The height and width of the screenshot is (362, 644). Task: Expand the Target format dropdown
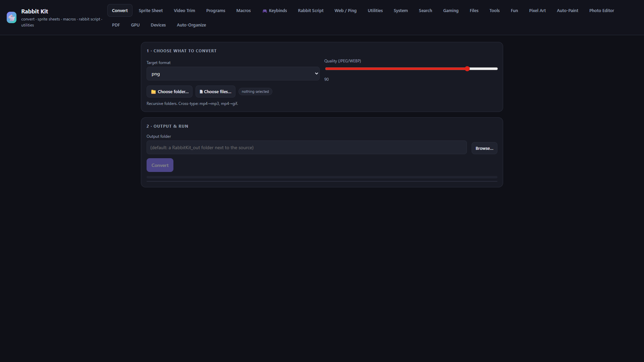click(233, 74)
